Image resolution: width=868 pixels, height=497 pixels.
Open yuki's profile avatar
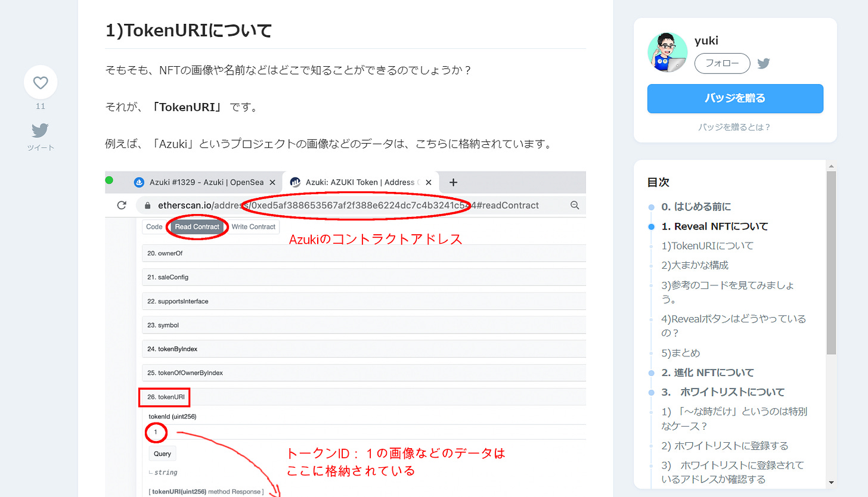coord(667,53)
